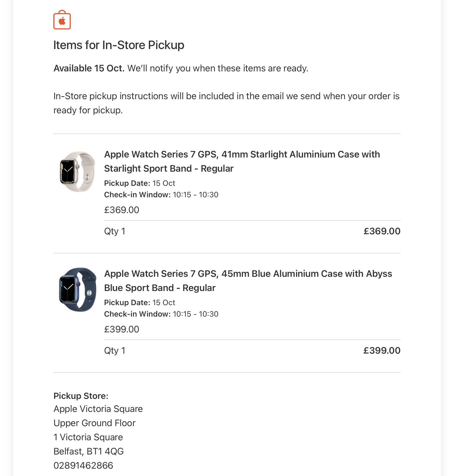Click the Available 15 Oct. text
The height and width of the screenshot is (476, 454).
(x=89, y=68)
